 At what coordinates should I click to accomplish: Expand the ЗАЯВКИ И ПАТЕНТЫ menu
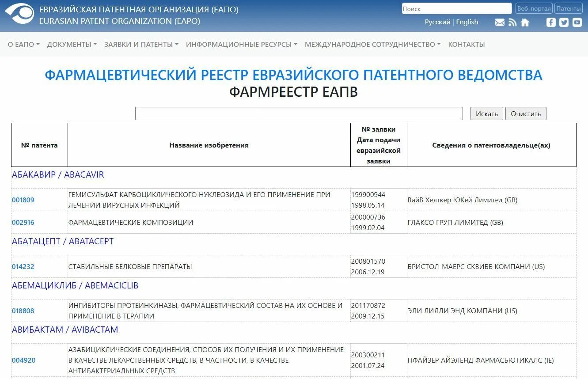pos(141,44)
